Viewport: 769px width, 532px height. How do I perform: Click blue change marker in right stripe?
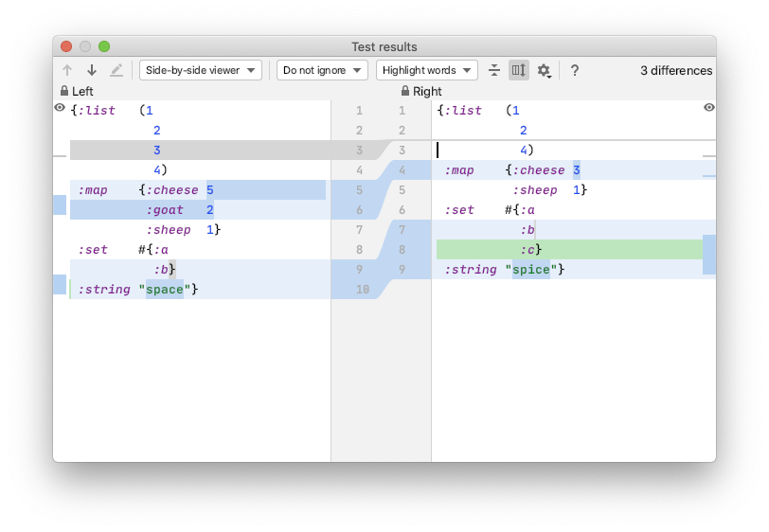click(x=709, y=255)
